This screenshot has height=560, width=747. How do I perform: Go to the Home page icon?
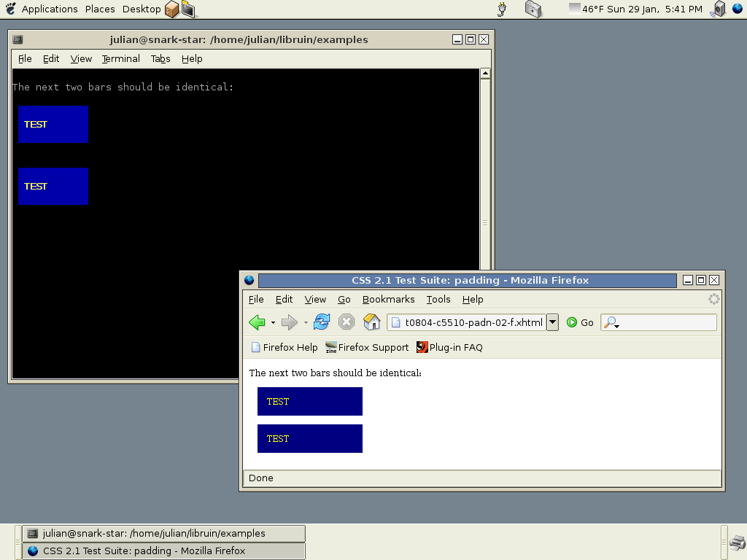point(372,322)
